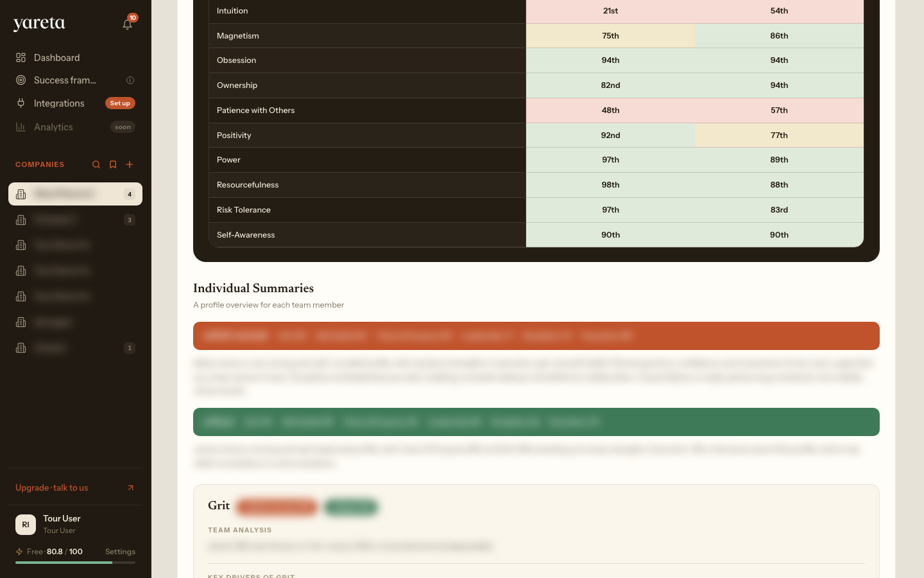Click the free usage progress bar
This screenshot has height=578, width=924.
[x=75, y=563]
